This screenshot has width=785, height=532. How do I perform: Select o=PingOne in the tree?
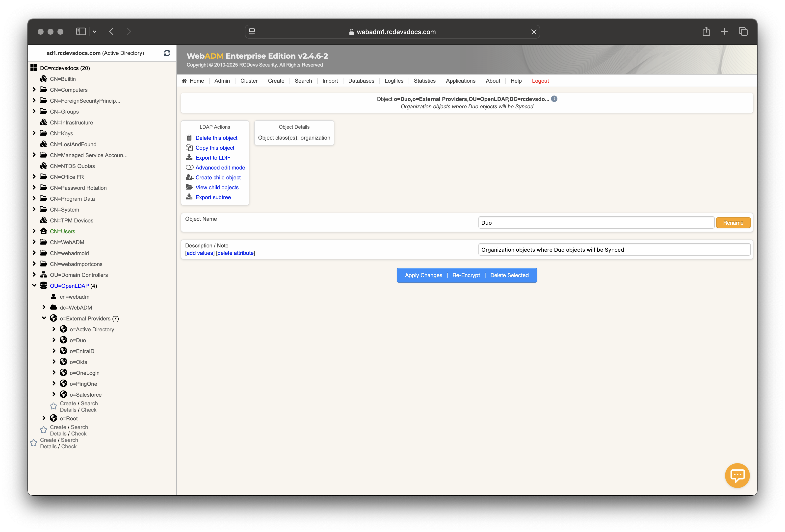point(83,384)
